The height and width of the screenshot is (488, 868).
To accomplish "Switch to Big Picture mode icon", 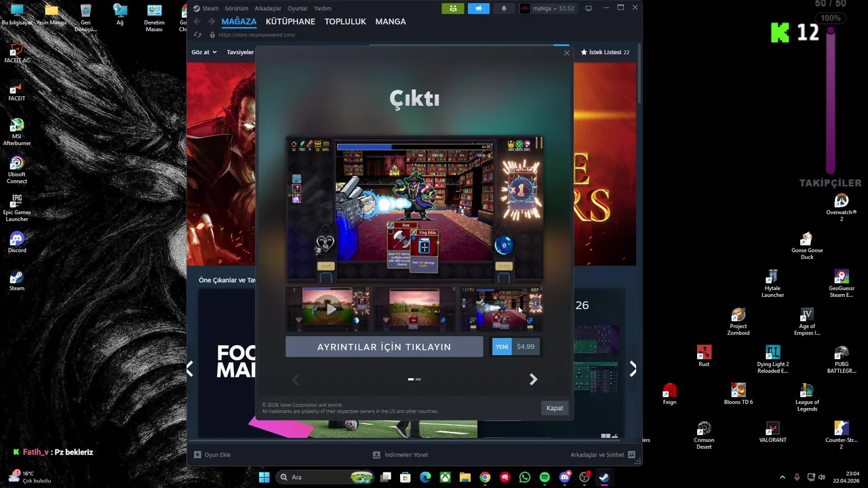I will click(588, 8).
